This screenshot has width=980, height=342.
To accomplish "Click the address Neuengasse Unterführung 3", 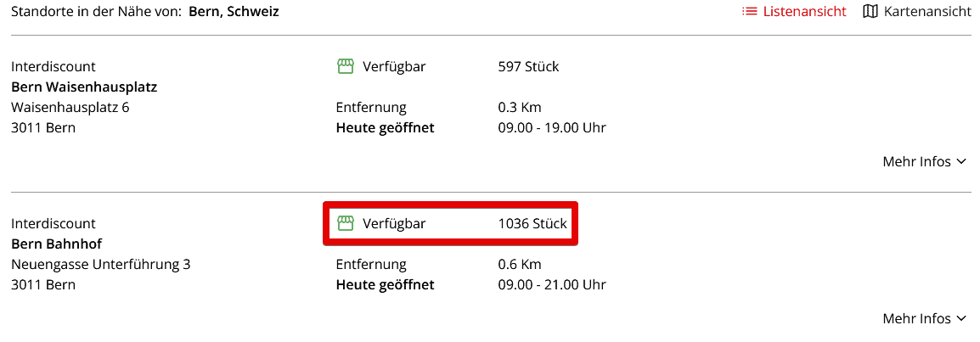I will point(100,264).
